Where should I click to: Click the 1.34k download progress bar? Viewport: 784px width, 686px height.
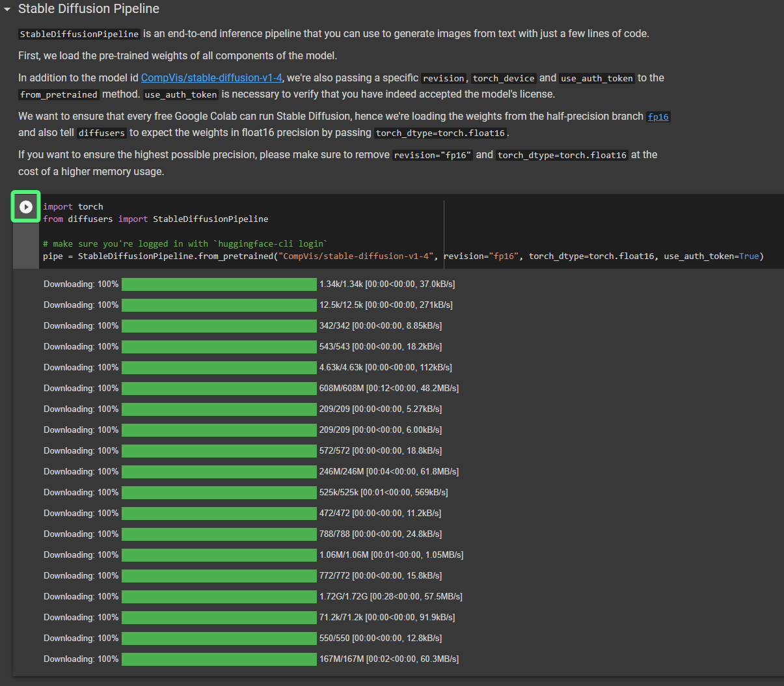[219, 284]
